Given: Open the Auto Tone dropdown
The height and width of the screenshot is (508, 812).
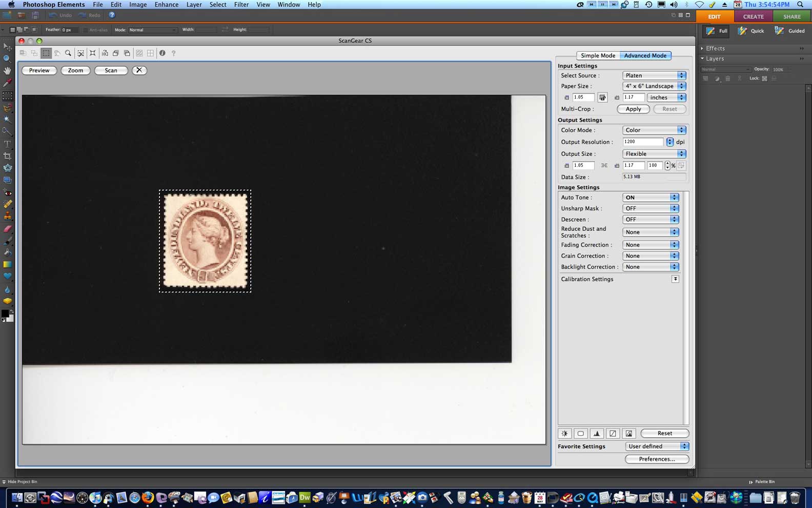Looking at the screenshot, I should (x=650, y=198).
